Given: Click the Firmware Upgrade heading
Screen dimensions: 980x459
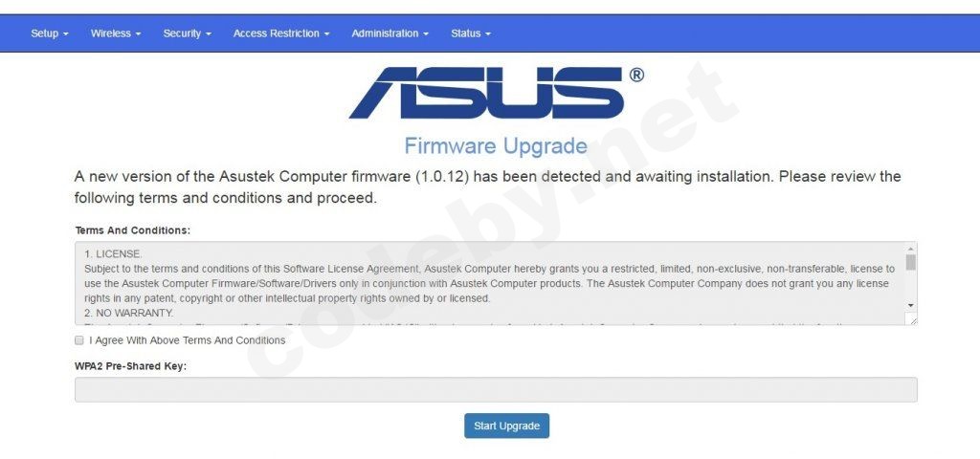Looking at the screenshot, I should 496,146.
